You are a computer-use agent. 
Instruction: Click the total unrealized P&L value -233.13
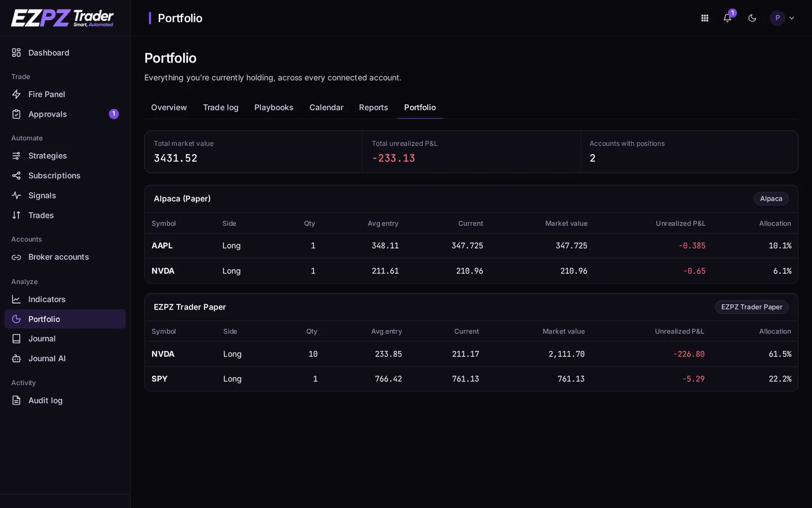point(393,158)
